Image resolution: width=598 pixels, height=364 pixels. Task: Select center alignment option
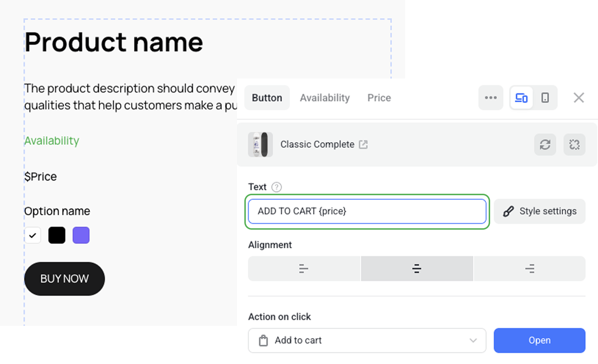point(417,269)
